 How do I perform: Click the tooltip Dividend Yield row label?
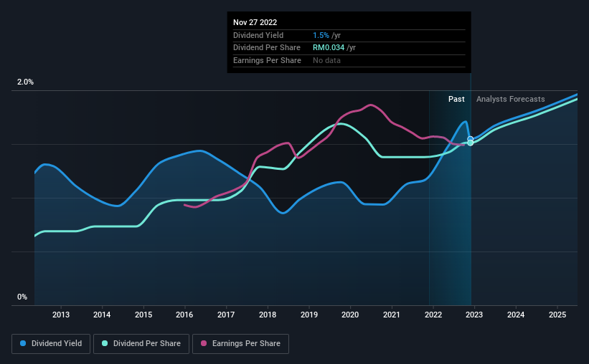tap(258, 35)
